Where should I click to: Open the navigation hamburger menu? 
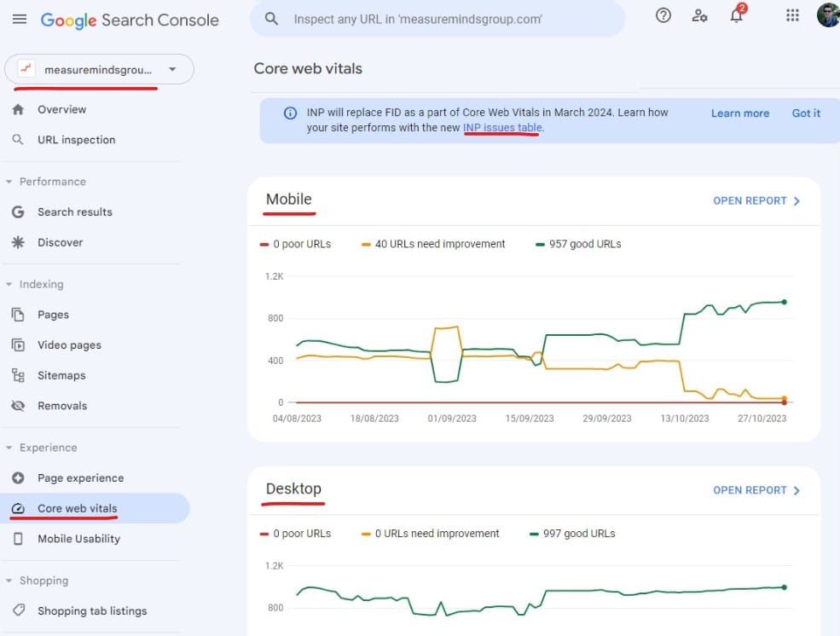pyautogui.click(x=20, y=19)
